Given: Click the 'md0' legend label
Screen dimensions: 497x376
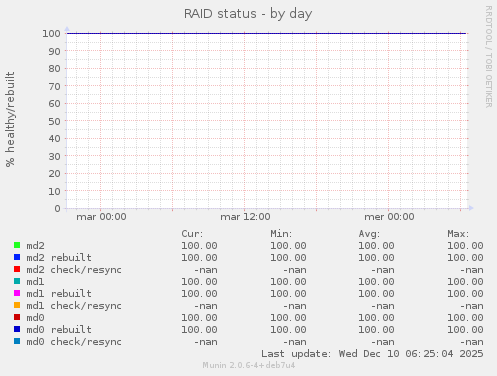Looking at the screenshot, I should [35, 318].
